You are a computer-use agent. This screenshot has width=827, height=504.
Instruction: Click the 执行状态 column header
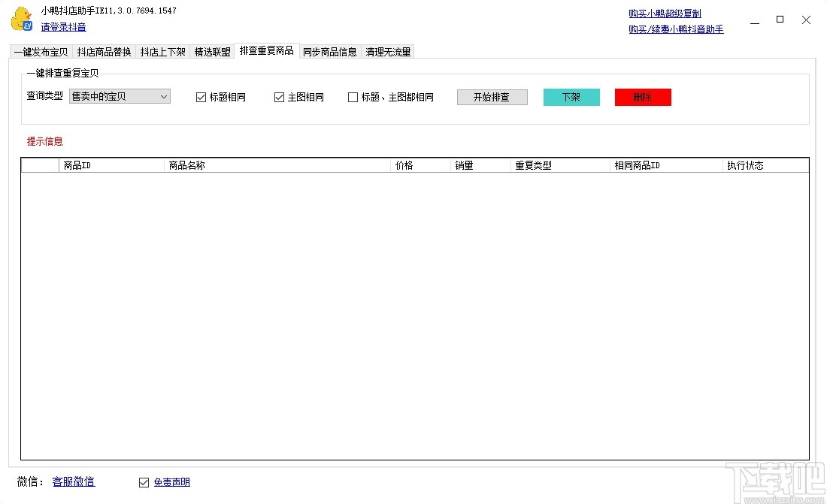pos(765,165)
